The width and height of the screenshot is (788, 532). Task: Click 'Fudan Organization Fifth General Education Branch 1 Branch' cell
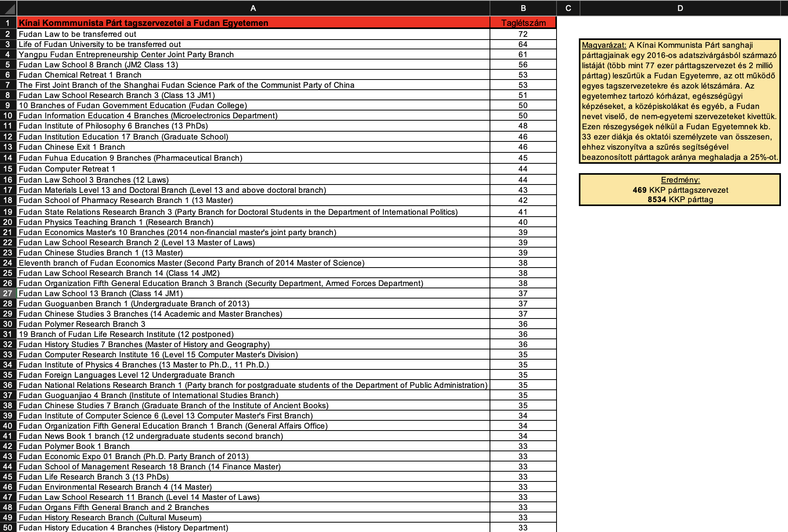[x=253, y=426]
